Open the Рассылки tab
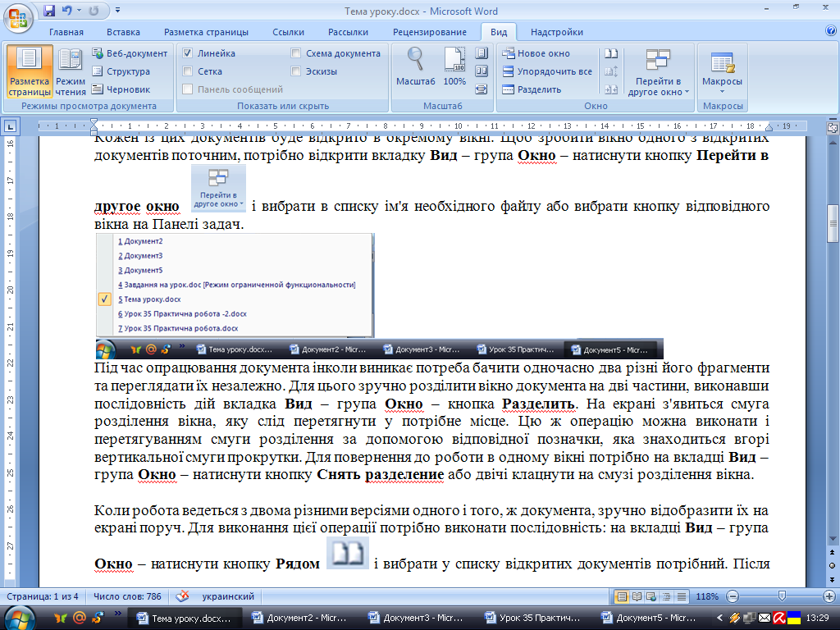This screenshot has height=630, width=840. tap(348, 32)
